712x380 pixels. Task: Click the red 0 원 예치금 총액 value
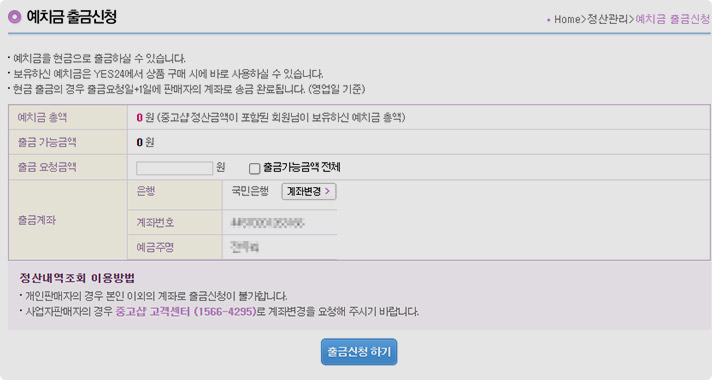click(x=145, y=118)
